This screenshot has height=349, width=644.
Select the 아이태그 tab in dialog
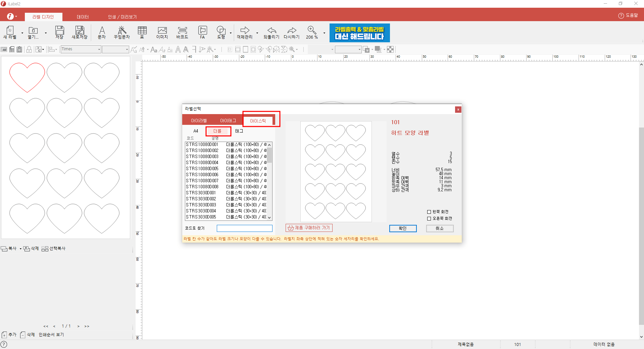click(x=228, y=120)
